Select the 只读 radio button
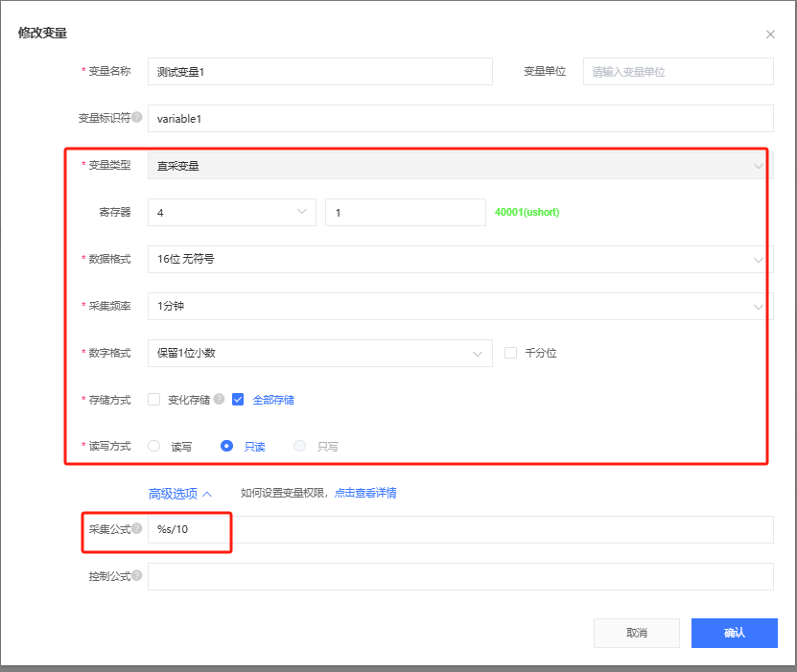This screenshot has height=672, width=797. click(x=227, y=446)
